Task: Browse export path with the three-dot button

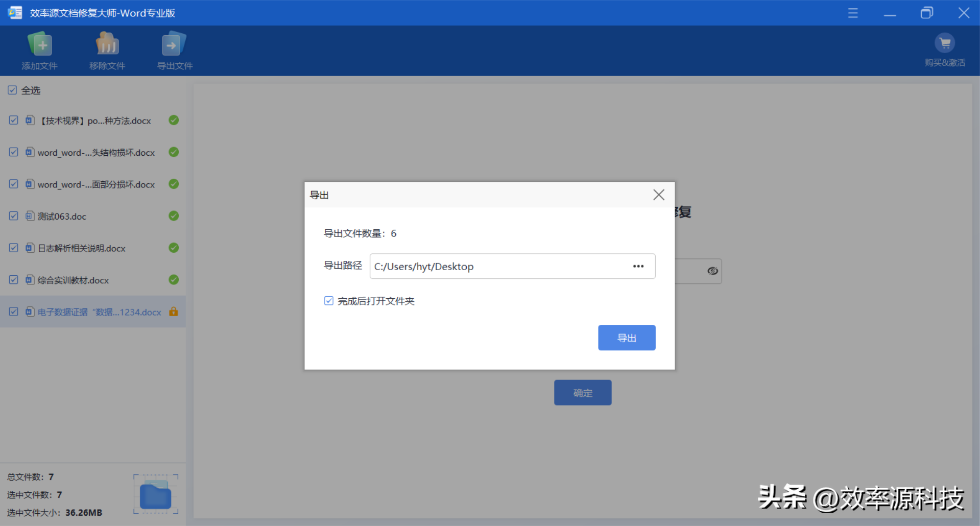Action: 638,267
